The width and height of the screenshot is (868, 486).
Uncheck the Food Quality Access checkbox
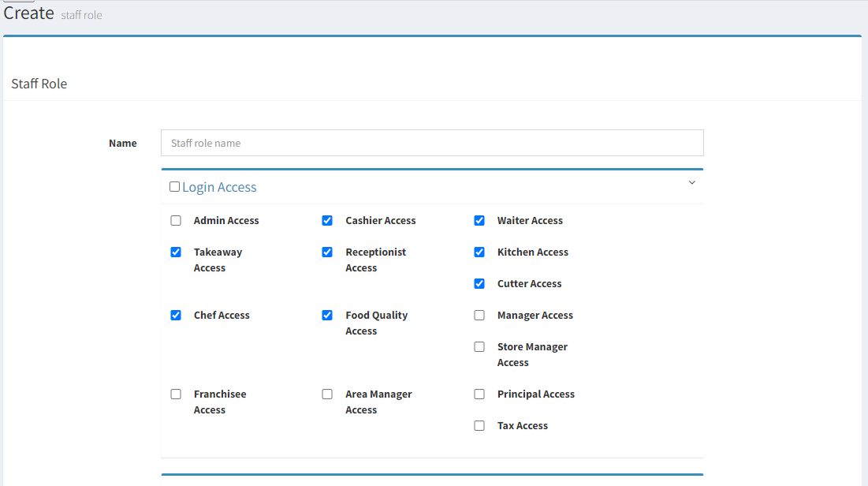[x=327, y=316]
